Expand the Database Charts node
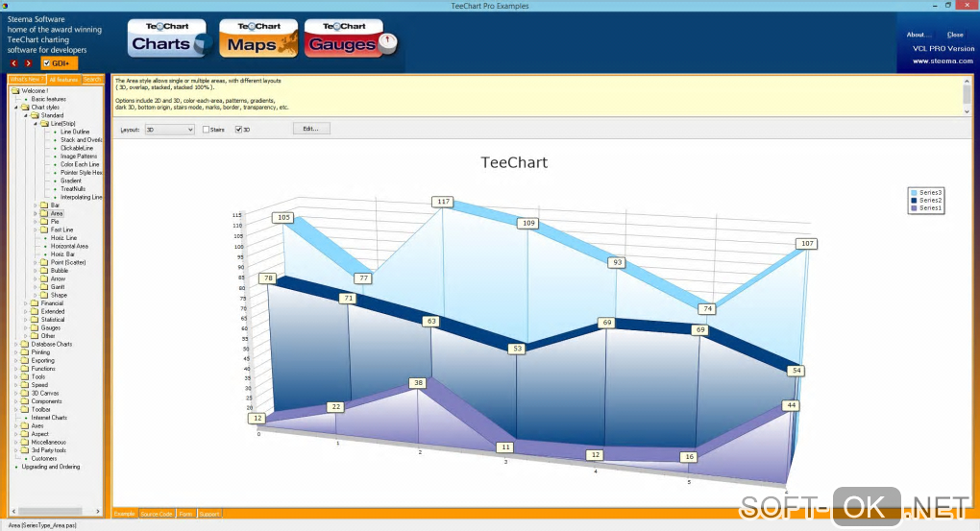The width and height of the screenshot is (980, 531). coord(16,344)
